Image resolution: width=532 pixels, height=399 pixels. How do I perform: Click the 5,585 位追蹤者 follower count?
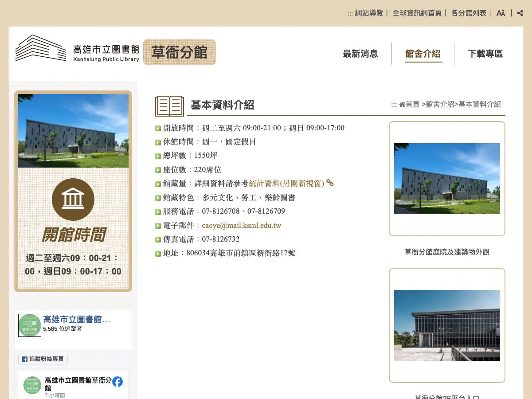pos(63,329)
